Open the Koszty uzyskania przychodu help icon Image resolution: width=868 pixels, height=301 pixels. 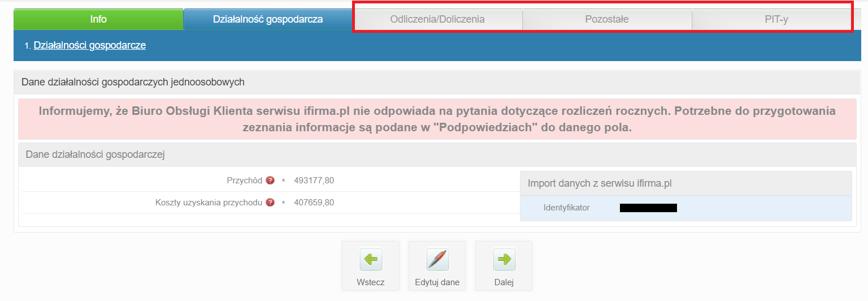(270, 202)
